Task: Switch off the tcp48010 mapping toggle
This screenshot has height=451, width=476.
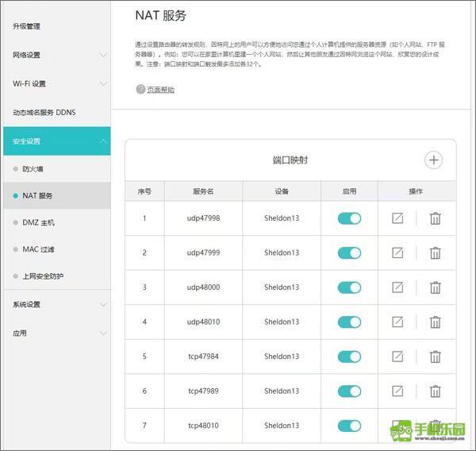Action: coord(349,426)
